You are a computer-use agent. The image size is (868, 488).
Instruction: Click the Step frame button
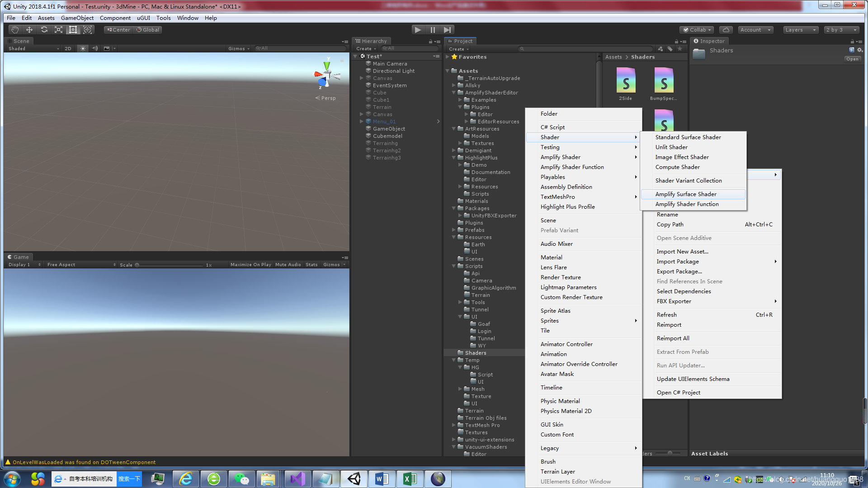447,30
